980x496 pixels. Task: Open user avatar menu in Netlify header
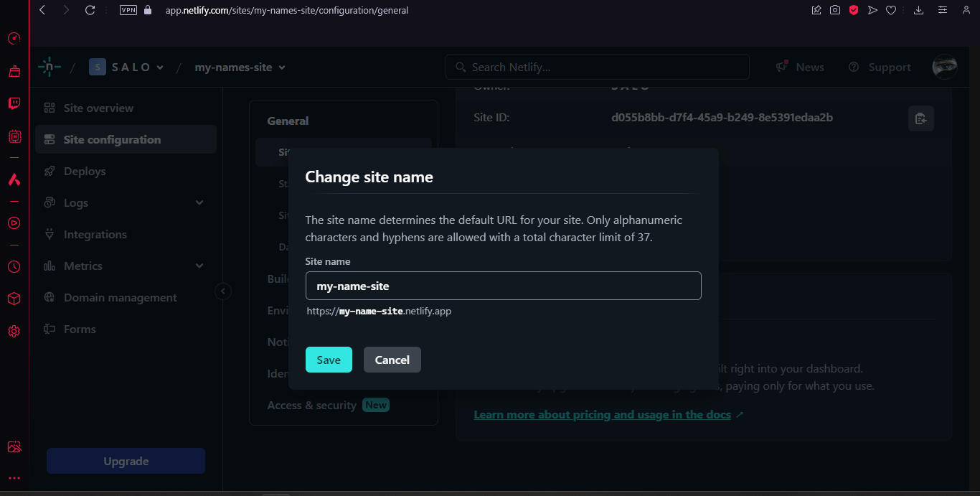point(945,67)
